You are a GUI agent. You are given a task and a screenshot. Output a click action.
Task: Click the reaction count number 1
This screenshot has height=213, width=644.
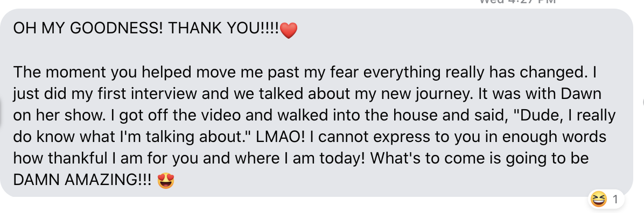pyautogui.click(x=615, y=200)
